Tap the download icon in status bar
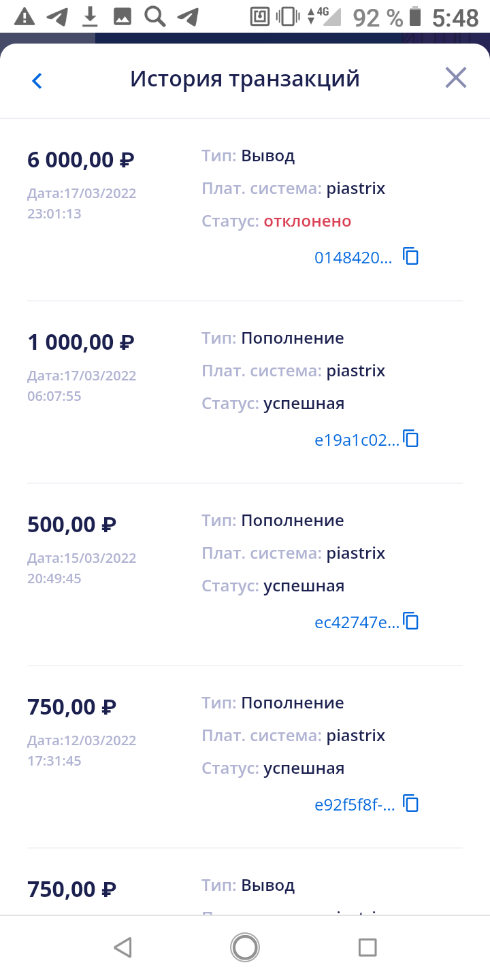490x980 pixels. (x=90, y=16)
